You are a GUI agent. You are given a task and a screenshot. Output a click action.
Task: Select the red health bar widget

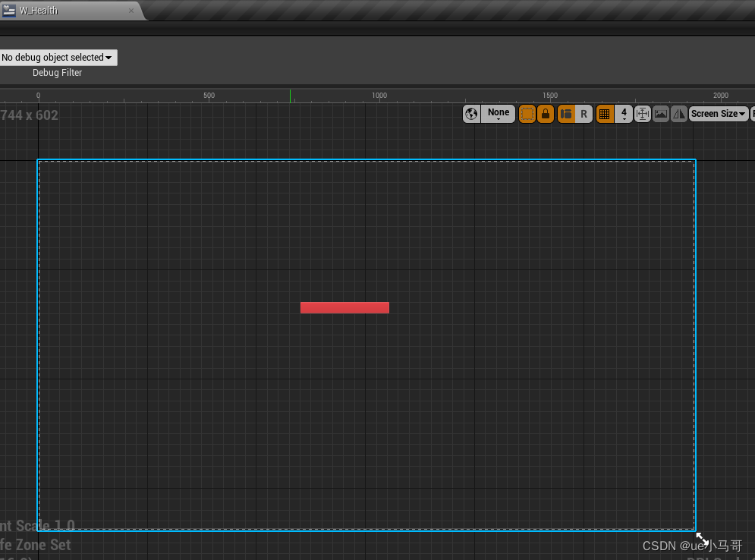pos(344,307)
